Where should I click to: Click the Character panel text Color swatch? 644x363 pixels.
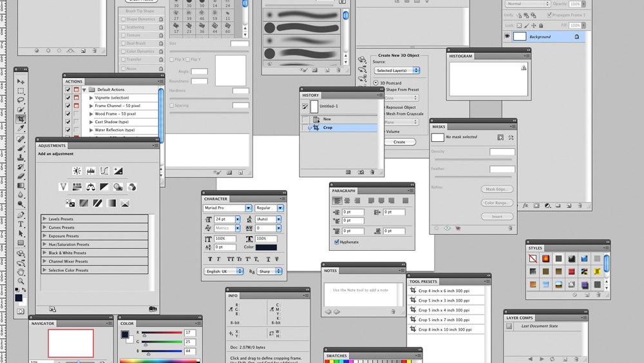pyautogui.click(x=266, y=247)
